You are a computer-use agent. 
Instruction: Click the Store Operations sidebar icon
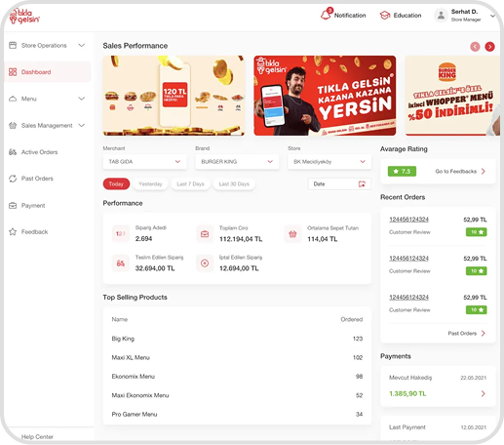[13, 45]
